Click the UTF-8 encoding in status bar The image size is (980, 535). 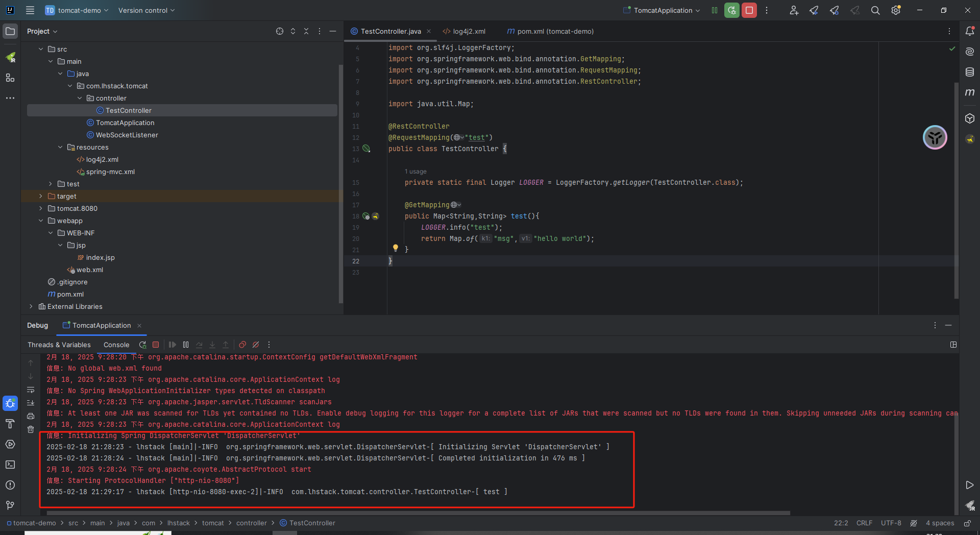click(x=891, y=523)
